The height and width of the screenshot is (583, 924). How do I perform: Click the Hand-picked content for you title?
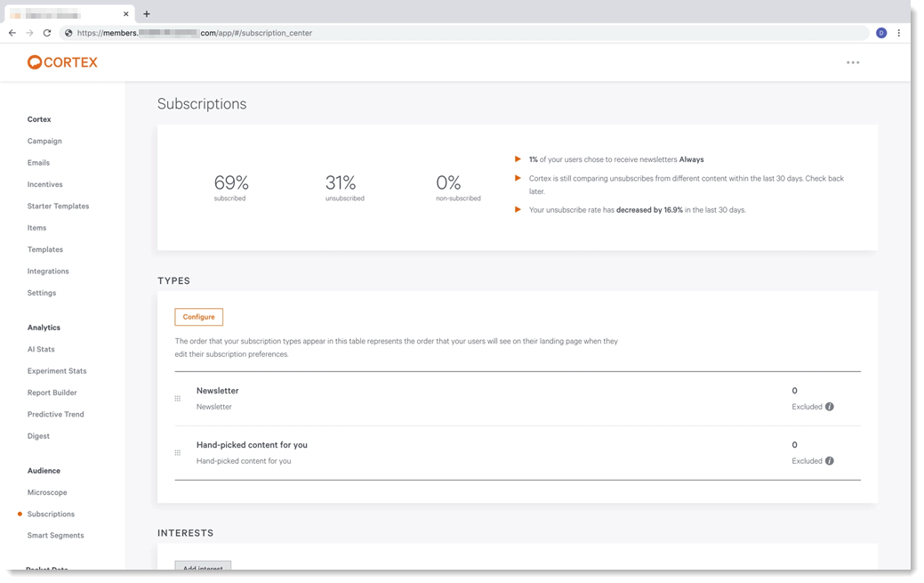pyautogui.click(x=252, y=445)
